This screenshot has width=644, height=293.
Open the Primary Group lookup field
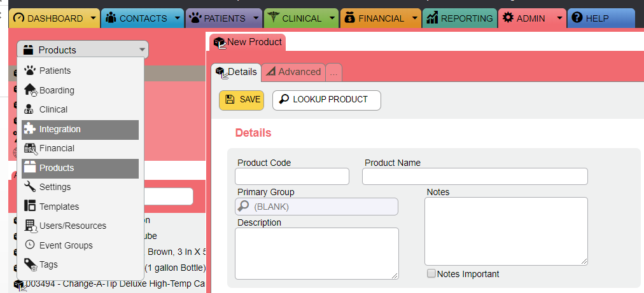click(x=316, y=207)
